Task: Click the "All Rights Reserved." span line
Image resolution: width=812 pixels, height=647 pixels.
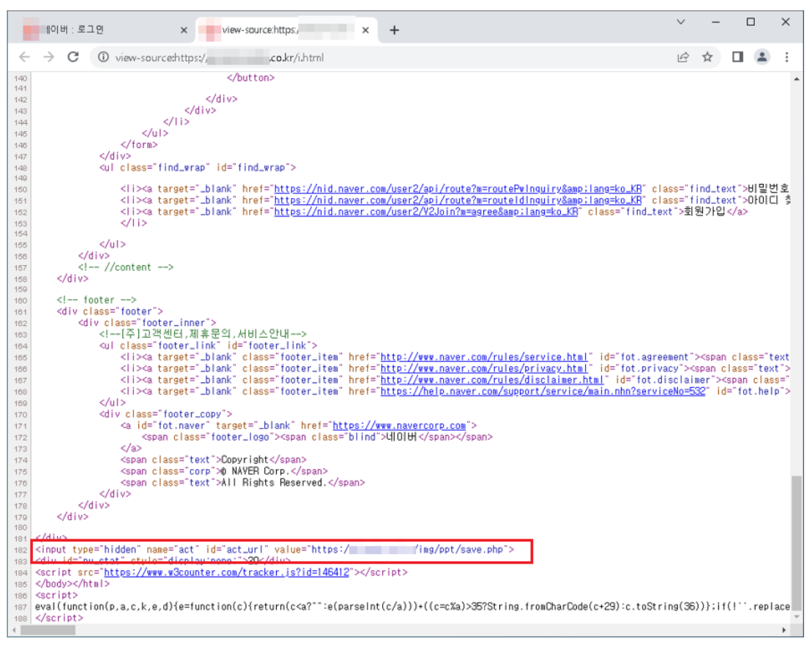Action: click(x=242, y=483)
